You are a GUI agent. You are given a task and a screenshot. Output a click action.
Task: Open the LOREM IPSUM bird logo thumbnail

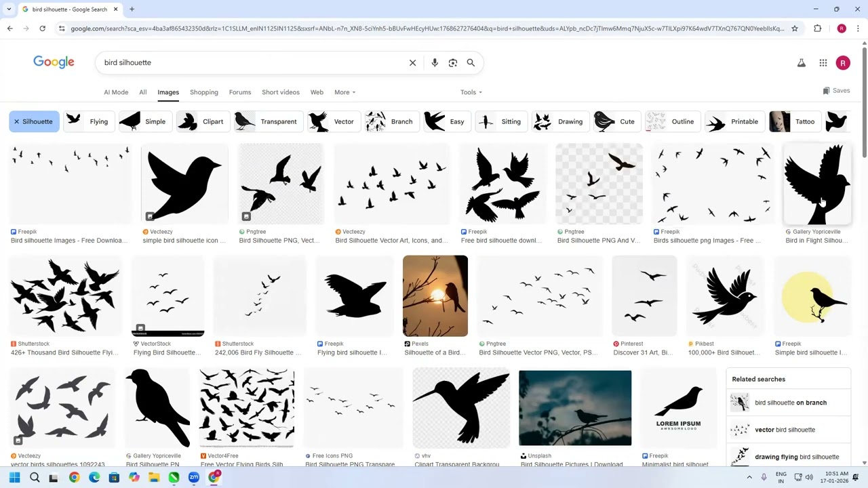coord(679,408)
